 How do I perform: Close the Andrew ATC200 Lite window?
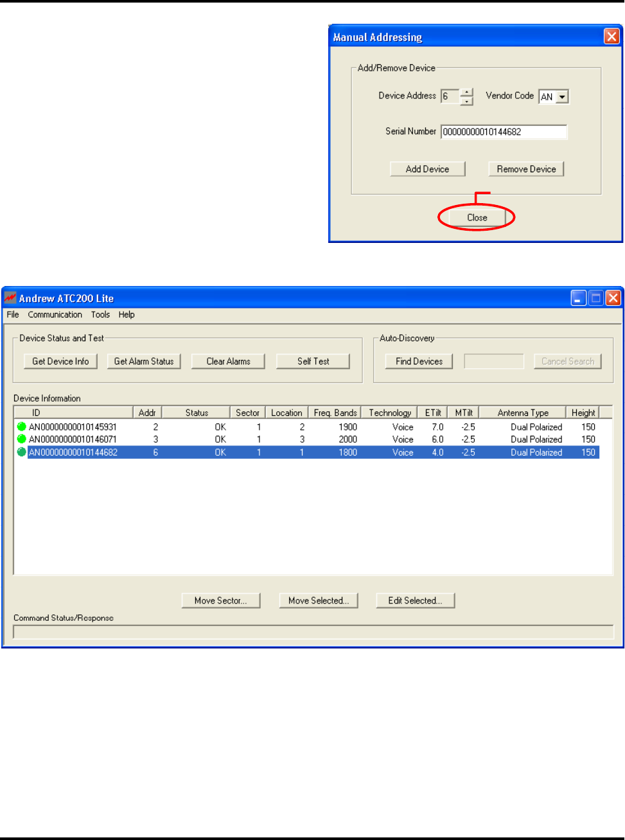click(x=613, y=298)
